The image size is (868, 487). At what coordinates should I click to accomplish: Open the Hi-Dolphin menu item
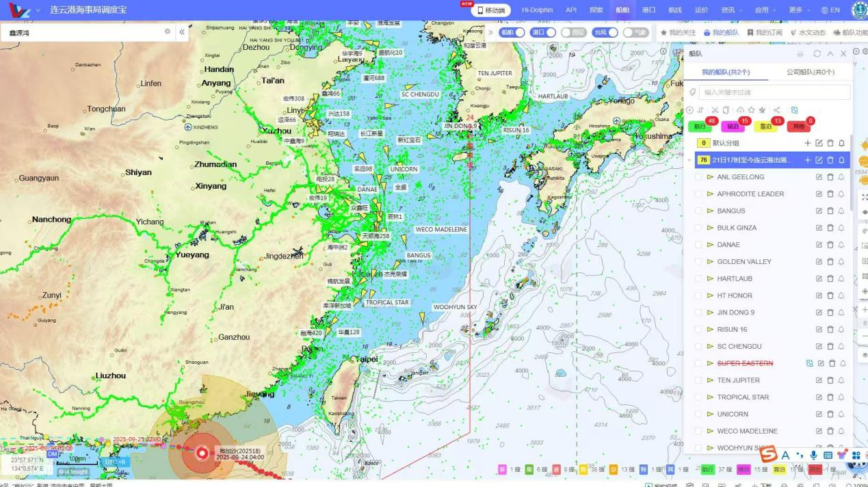pyautogui.click(x=537, y=10)
